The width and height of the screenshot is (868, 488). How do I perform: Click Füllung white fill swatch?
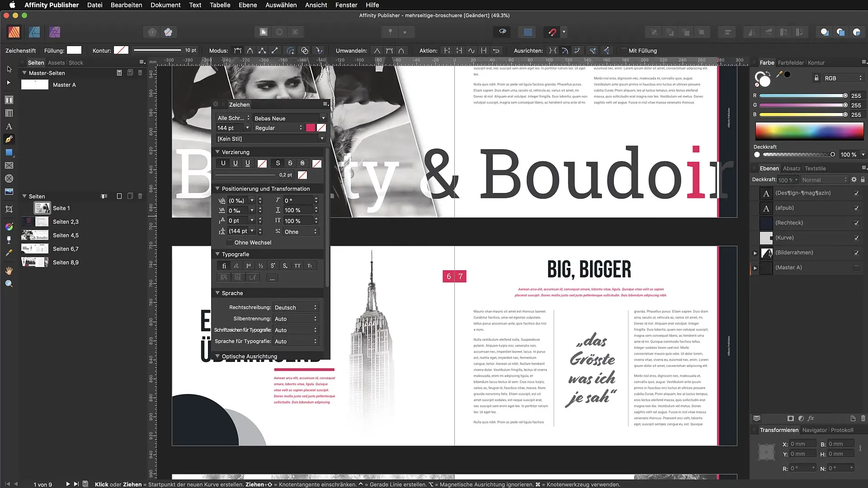(74, 50)
